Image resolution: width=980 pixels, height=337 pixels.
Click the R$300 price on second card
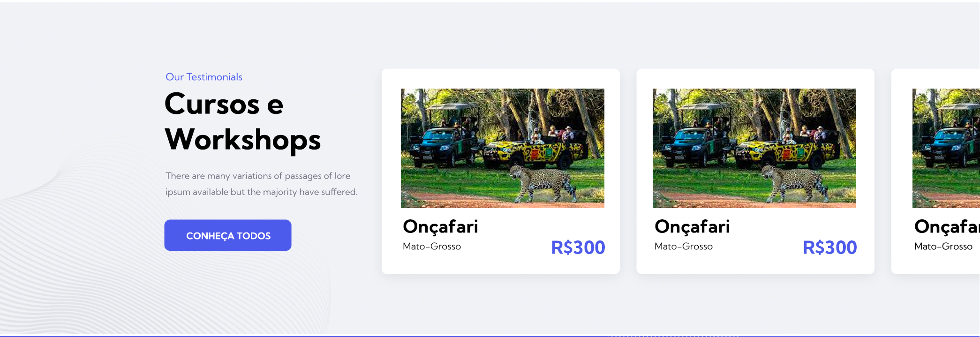pos(829,247)
